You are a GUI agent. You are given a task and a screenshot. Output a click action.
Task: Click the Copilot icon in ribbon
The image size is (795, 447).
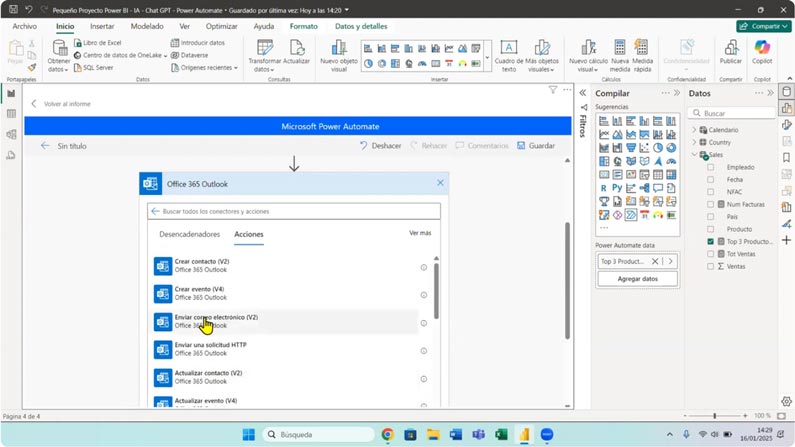[762, 49]
